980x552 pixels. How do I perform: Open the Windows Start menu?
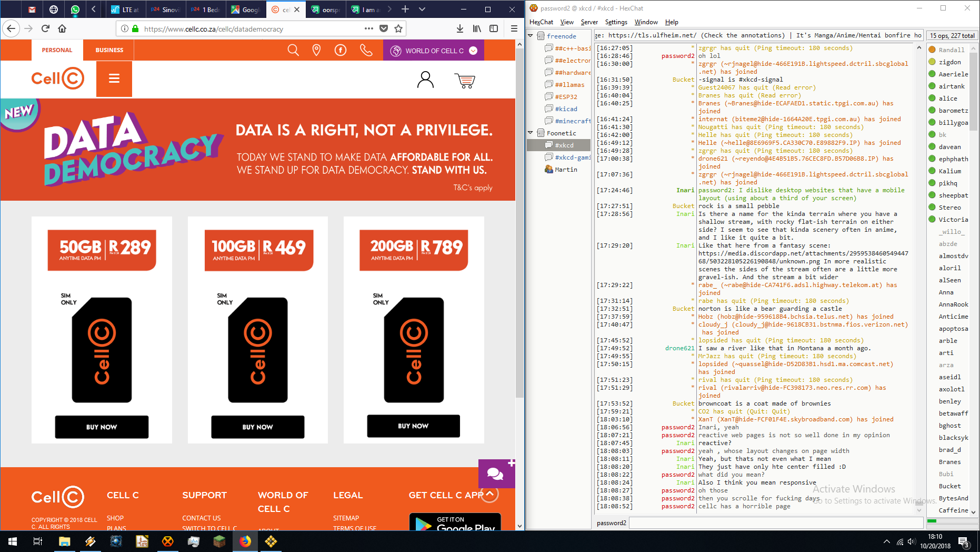[x=13, y=541]
